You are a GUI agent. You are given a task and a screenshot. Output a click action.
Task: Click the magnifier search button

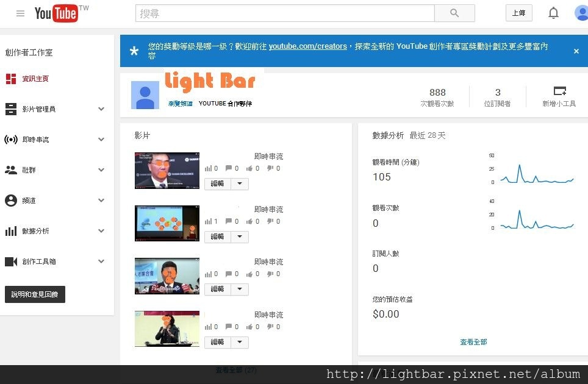pos(454,13)
